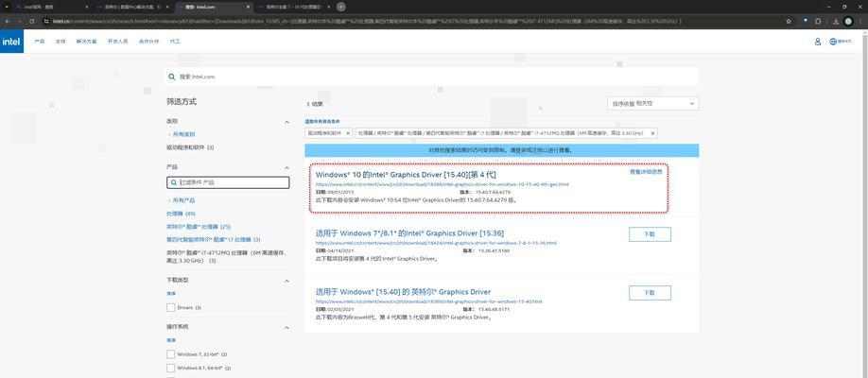
Task: Tick the Windows 7, 32-bit checkbox
Action: click(170, 353)
